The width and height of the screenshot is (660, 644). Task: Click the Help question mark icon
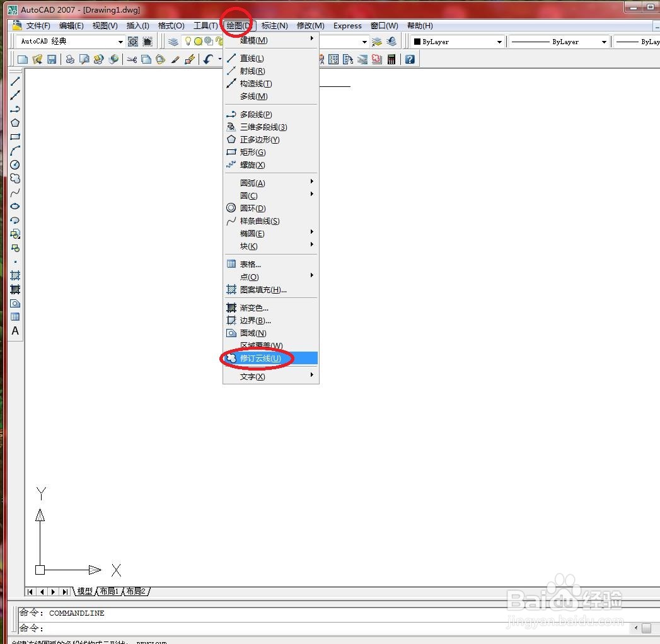(x=410, y=59)
